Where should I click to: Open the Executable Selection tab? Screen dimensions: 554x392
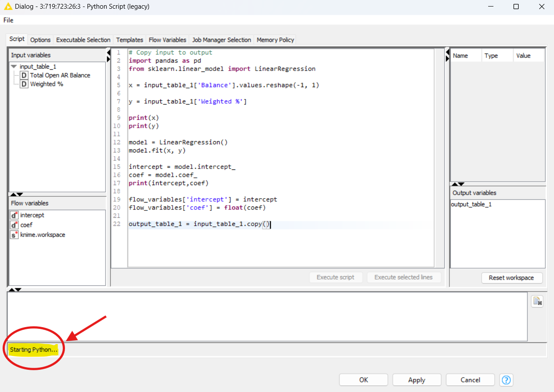(x=83, y=40)
